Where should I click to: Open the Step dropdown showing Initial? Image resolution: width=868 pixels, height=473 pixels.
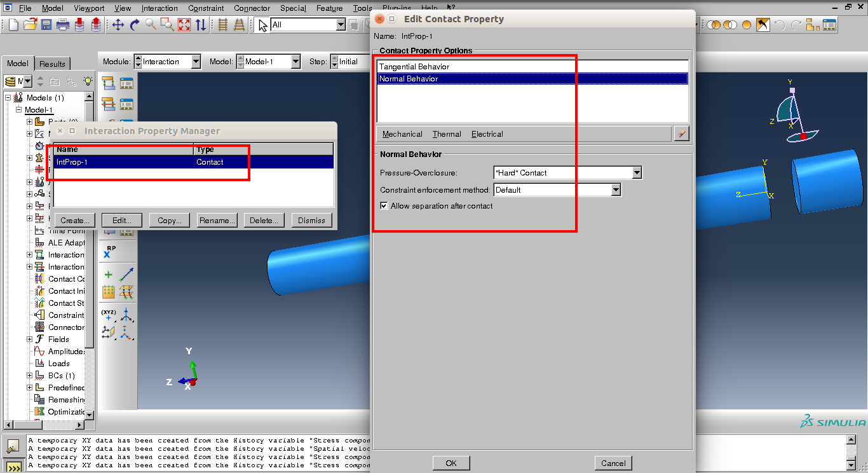349,62
